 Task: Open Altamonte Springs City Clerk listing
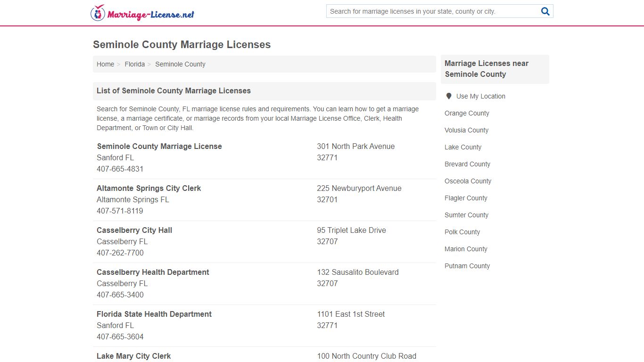(x=149, y=188)
